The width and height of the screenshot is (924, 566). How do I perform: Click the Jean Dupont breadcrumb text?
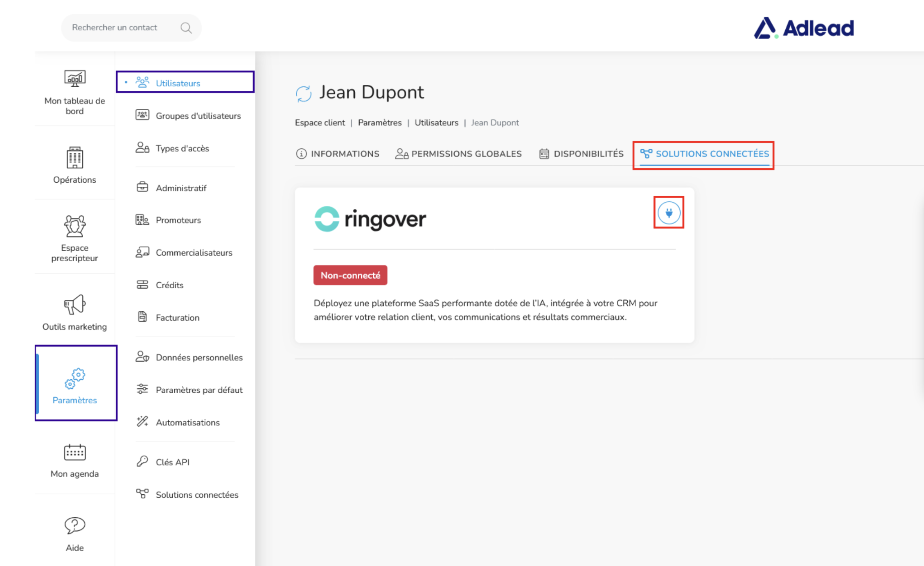pyautogui.click(x=495, y=123)
